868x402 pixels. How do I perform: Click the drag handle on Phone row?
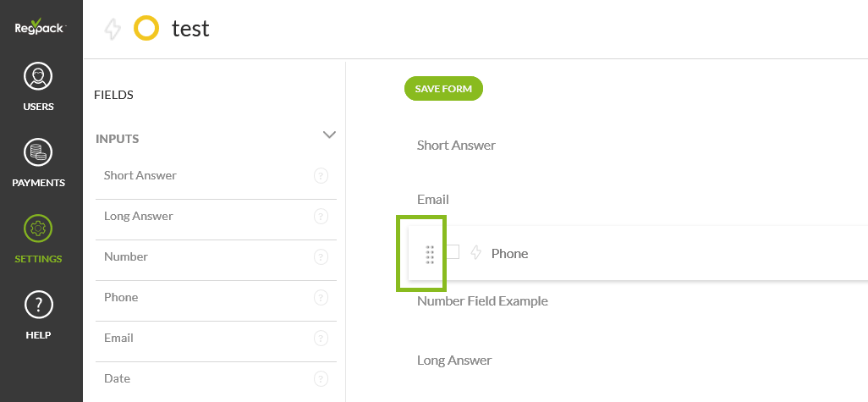click(430, 254)
